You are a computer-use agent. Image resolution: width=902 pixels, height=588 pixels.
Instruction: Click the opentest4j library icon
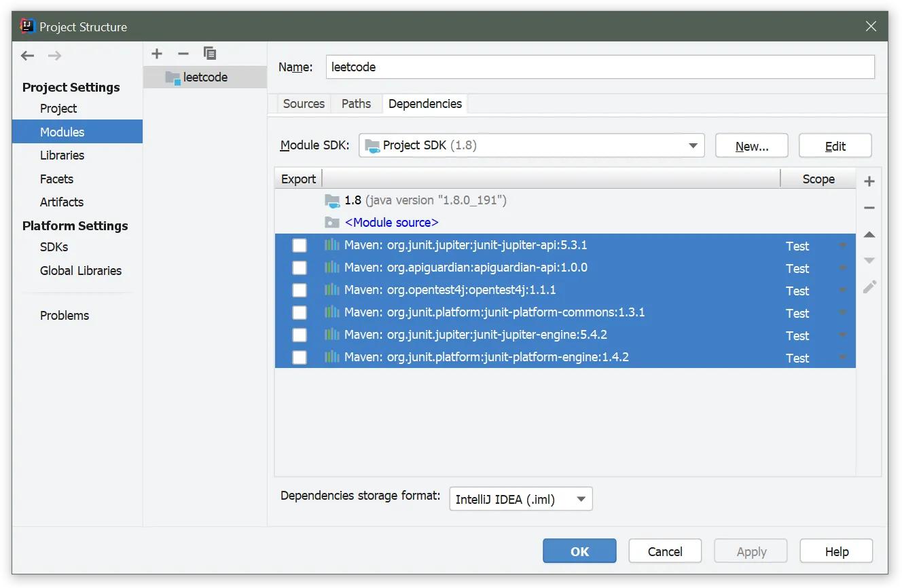pyautogui.click(x=331, y=290)
